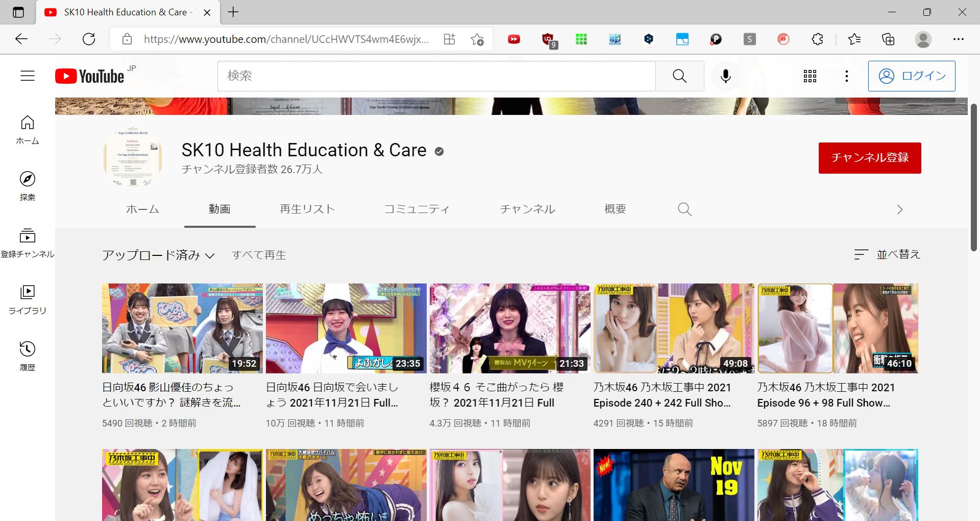Open 登録チャンネル in the sidebar
This screenshot has width=980, height=521.
(28, 243)
